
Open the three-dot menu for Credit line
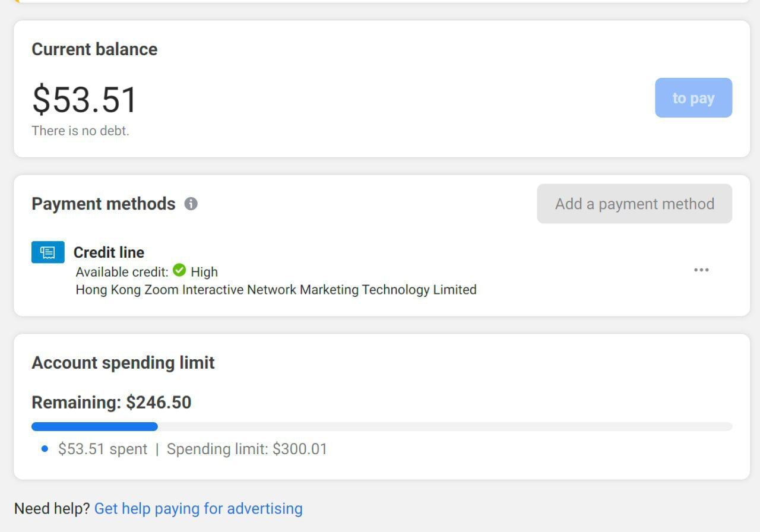tap(701, 270)
